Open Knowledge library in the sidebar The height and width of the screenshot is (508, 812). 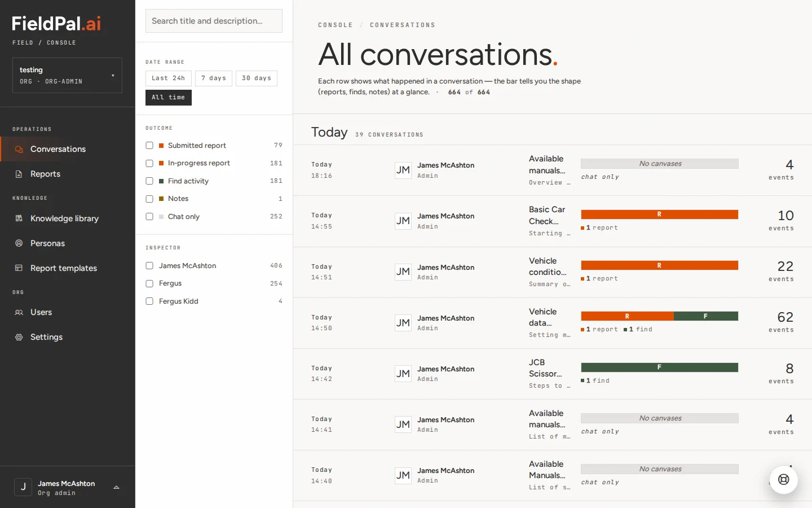coord(68,218)
